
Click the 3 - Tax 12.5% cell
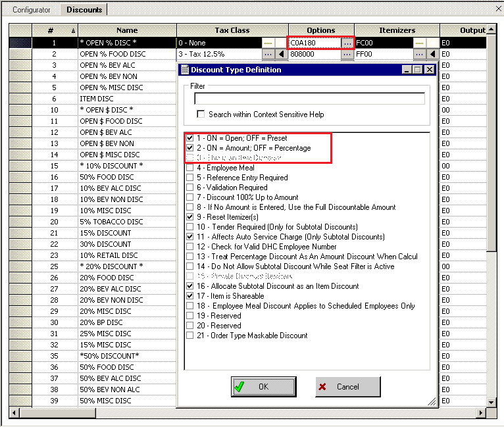[220, 54]
